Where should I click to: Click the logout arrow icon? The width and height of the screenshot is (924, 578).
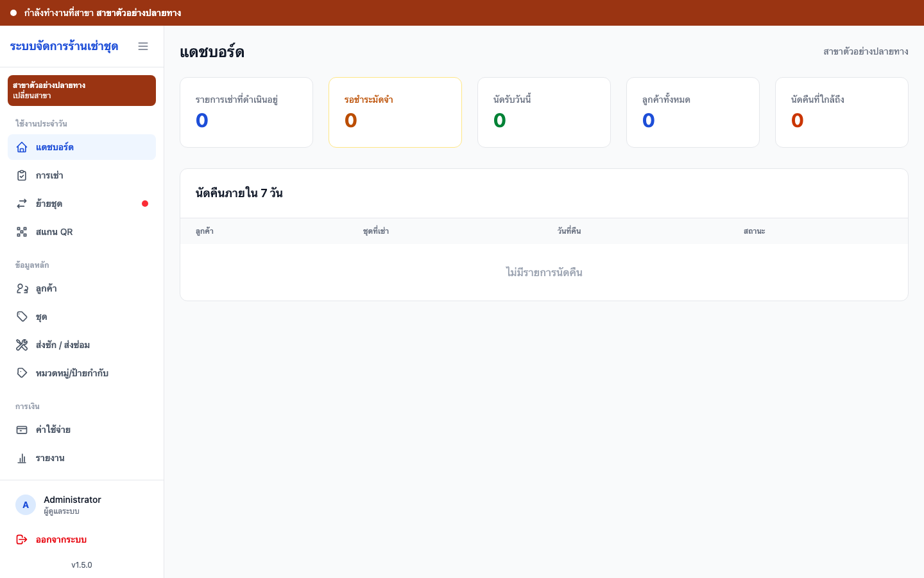22,539
